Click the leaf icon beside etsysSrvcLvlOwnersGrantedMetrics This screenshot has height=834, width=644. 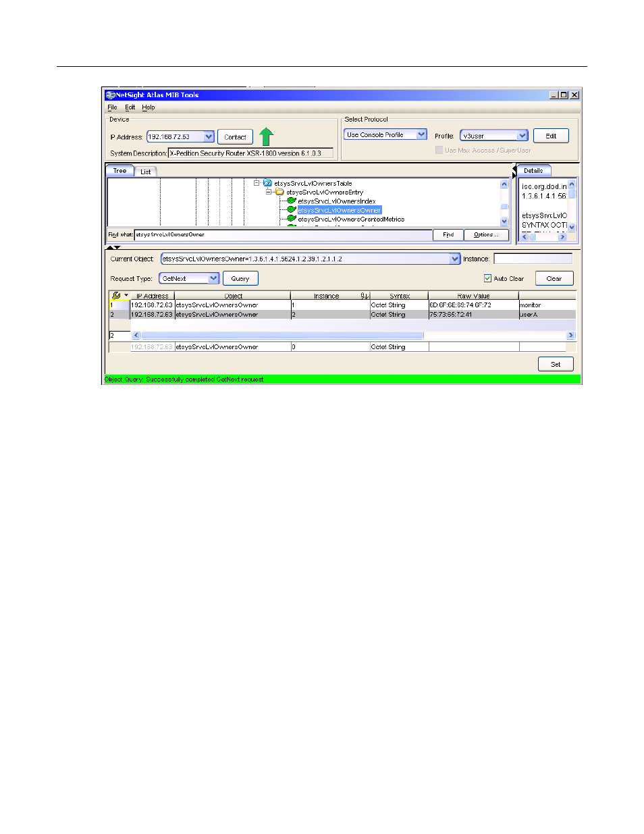(x=292, y=218)
